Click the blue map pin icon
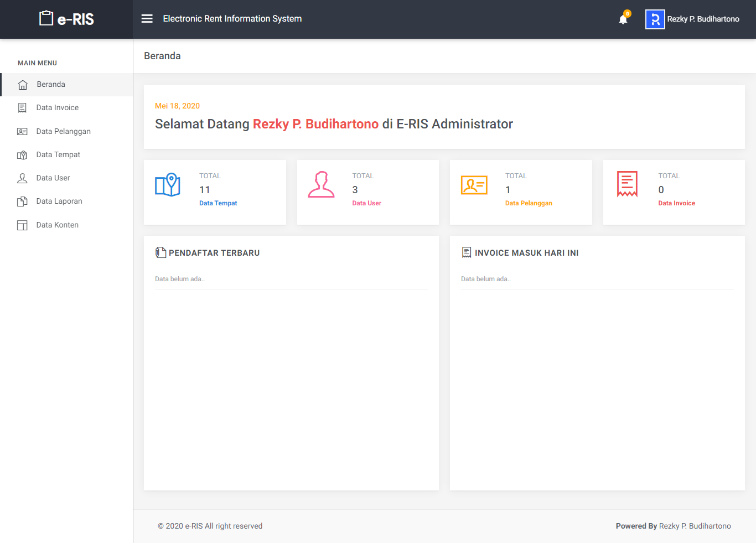The height and width of the screenshot is (543, 756). click(x=168, y=185)
